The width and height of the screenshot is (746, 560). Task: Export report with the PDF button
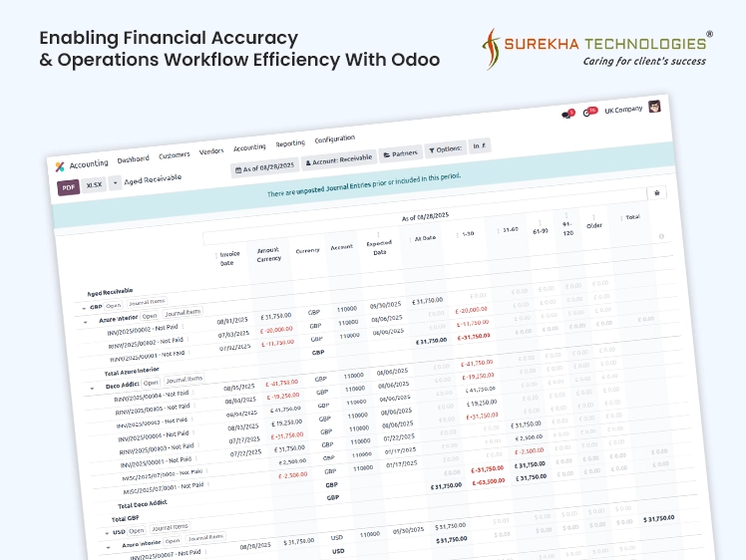[x=69, y=187]
